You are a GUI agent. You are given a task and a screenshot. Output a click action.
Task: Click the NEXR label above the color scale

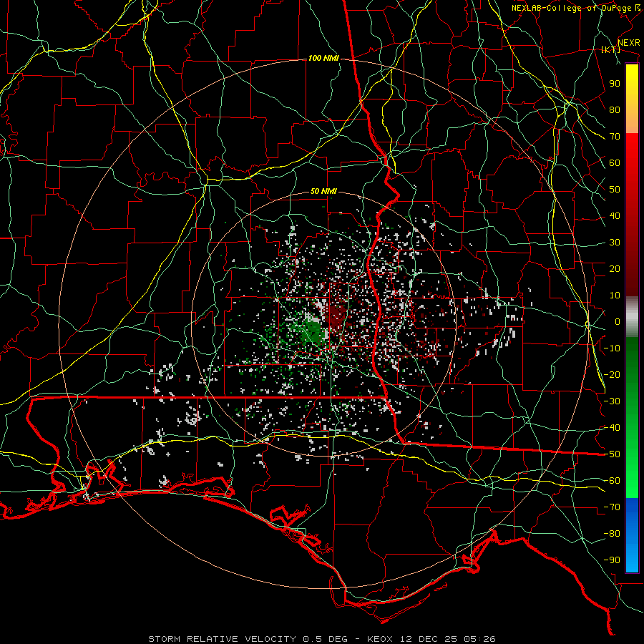coord(629,43)
